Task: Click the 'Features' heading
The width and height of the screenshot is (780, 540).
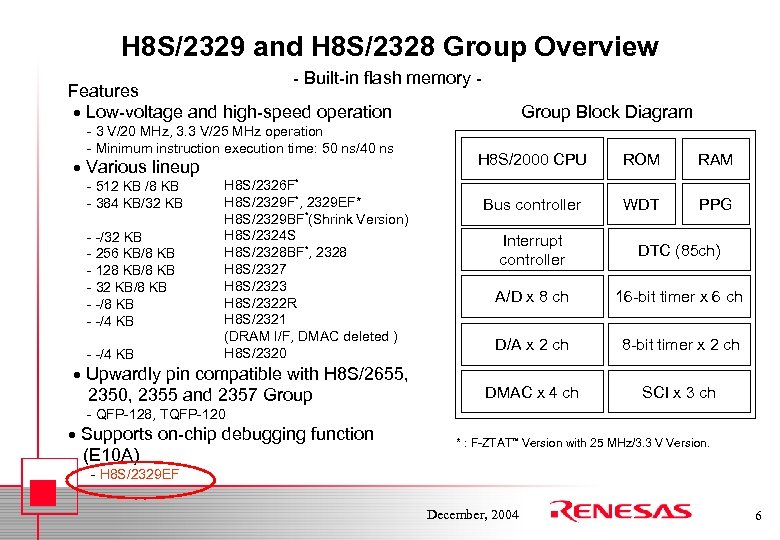Action: (103, 90)
